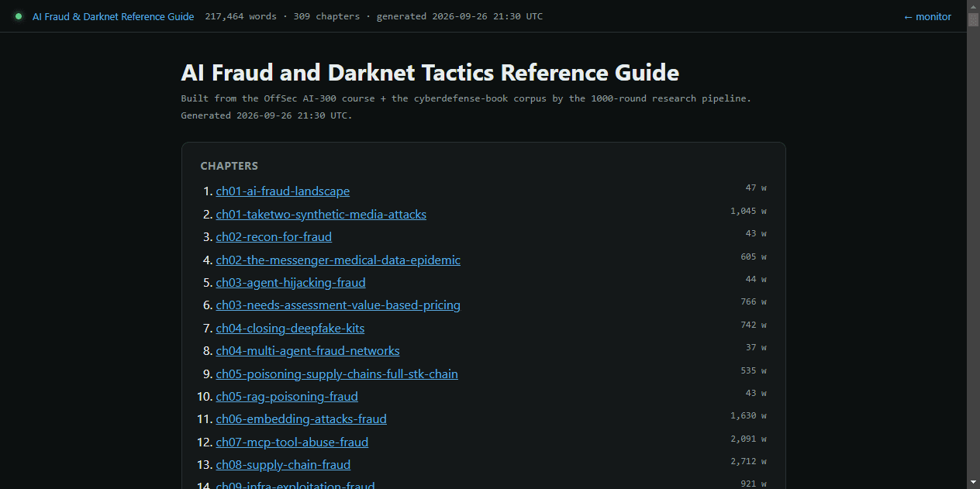Open chapter ch05-poisoning-supply-chains-full-stk-chain
This screenshot has width=980, height=489.
click(336, 374)
